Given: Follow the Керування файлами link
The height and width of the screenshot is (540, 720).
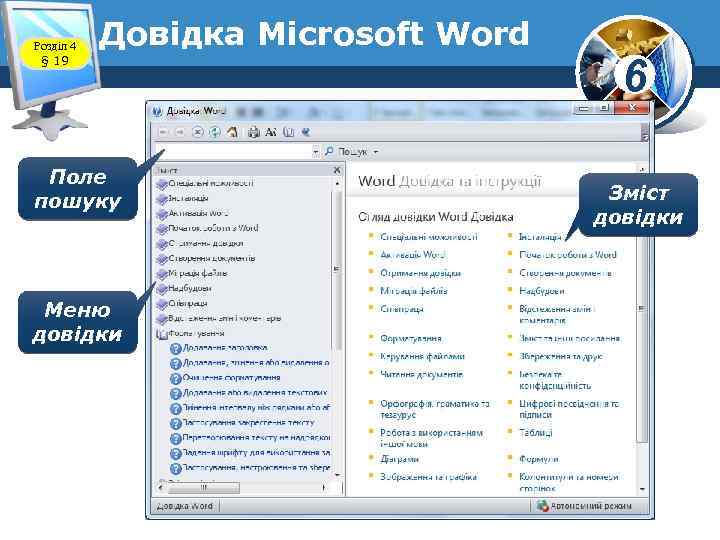Looking at the screenshot, I should click(422, 357).
